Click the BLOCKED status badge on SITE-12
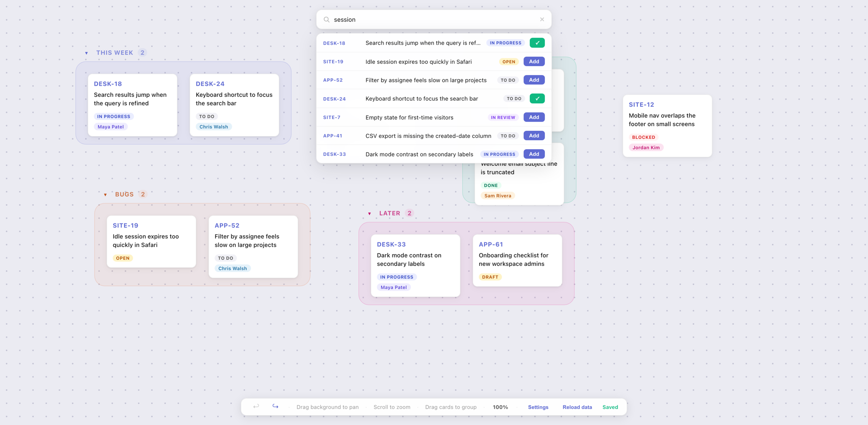This screenshot has height=425, width=868. click(643, 137)
